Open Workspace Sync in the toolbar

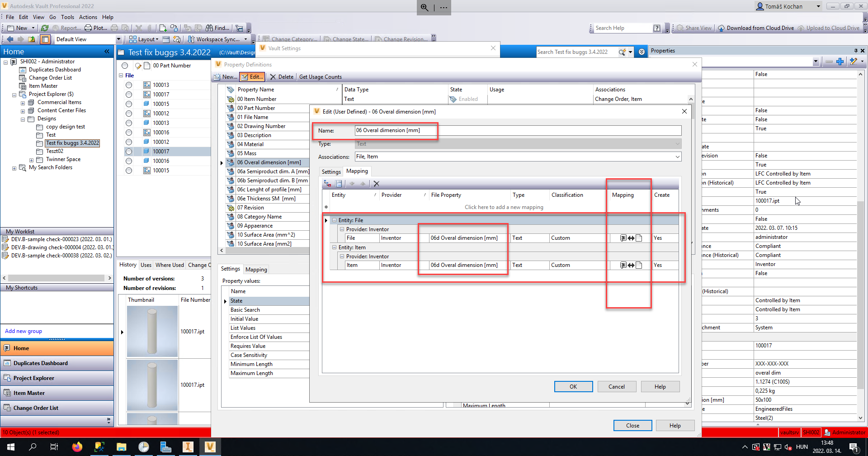216,39
